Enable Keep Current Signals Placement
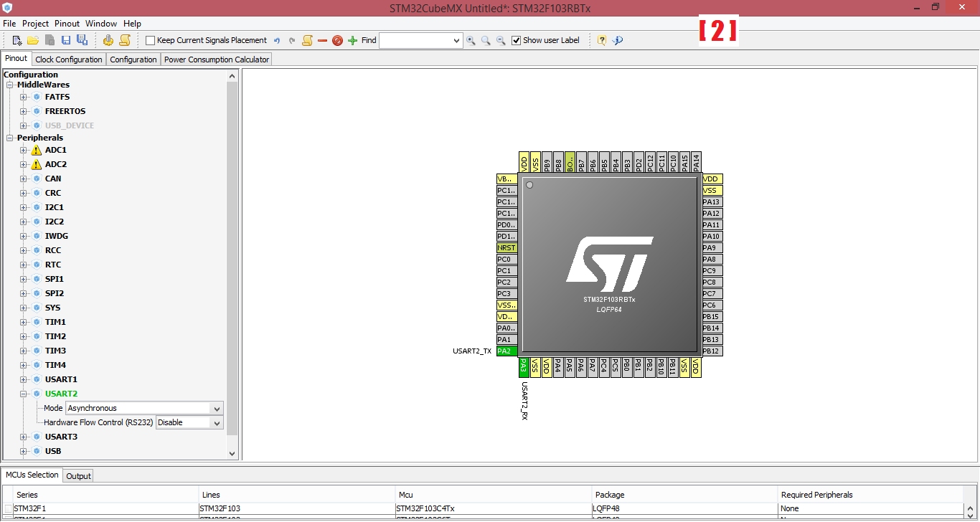980x522 pixels. pyautogui.click(x=149, y=40)
